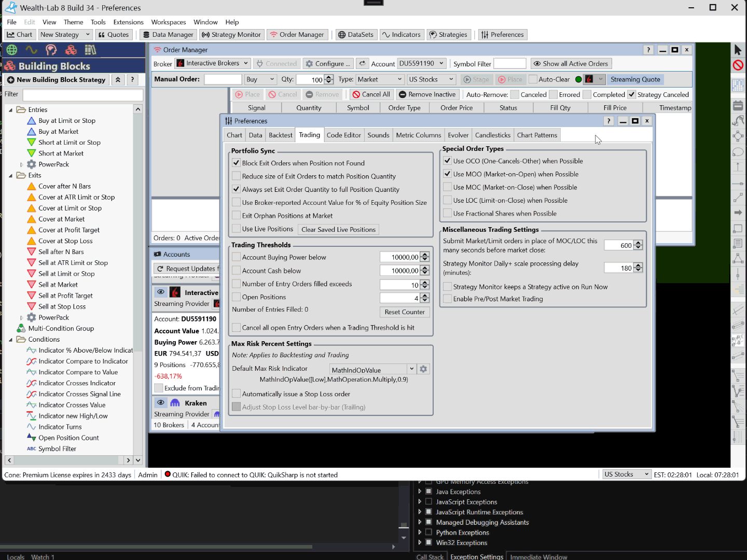
Task: Select the ellipse drawing tool
Action: click(x=738, y=152)
